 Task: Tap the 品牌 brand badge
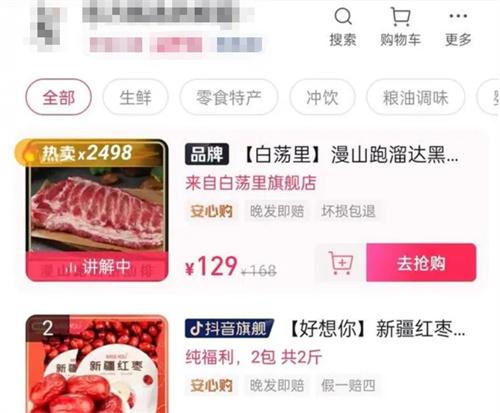(207, 154)
